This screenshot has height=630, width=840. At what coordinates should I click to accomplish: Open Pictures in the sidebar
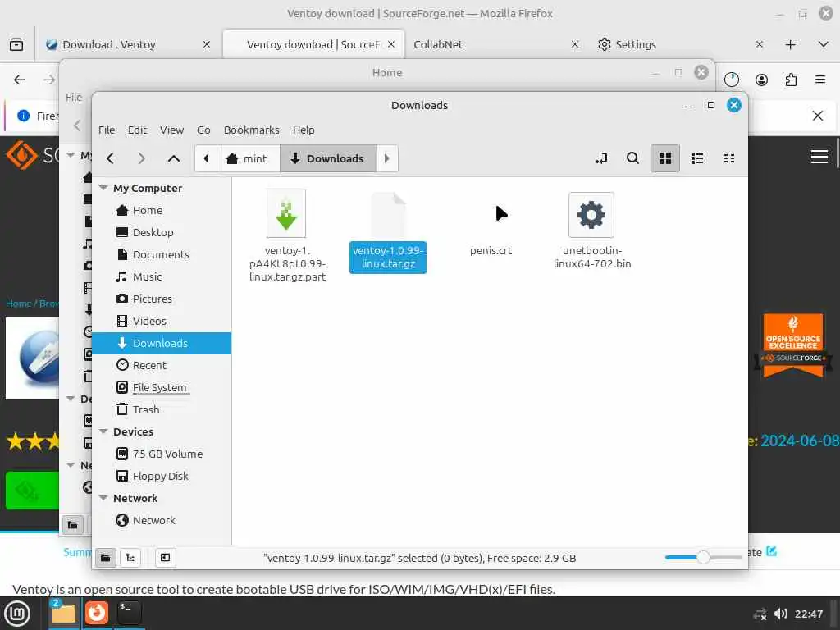162,299
